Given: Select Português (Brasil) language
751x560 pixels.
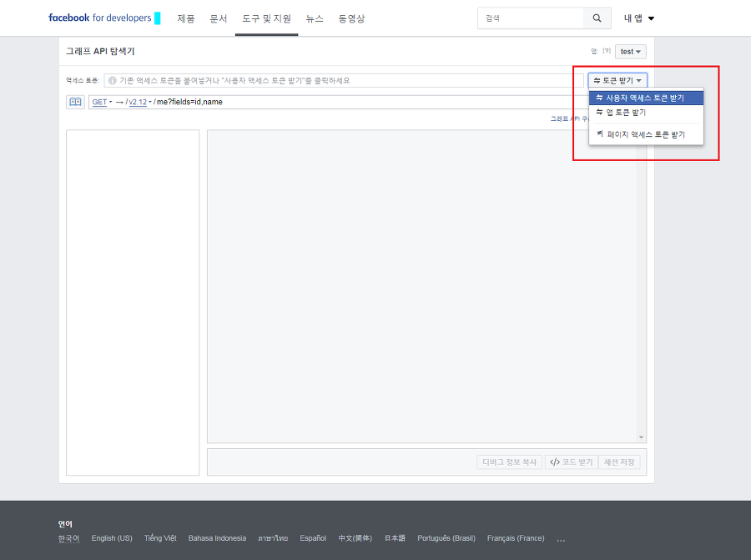Looking at the screenshot, I should pyautogui.click(x=446, y=538).
